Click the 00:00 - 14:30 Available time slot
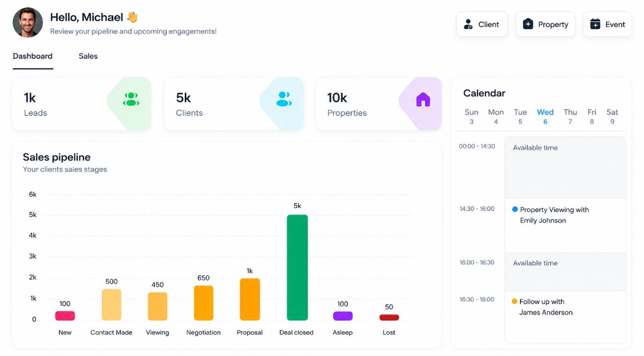 point(565,167)
